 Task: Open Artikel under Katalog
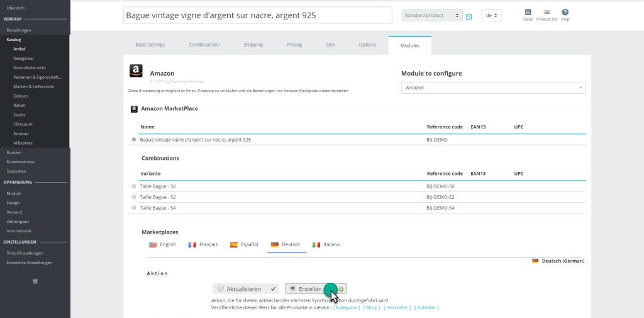19,49
